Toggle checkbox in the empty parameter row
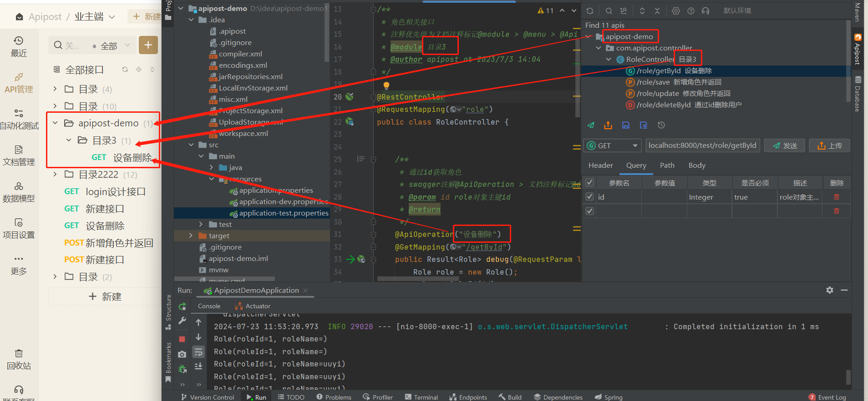 coord(589,211)
